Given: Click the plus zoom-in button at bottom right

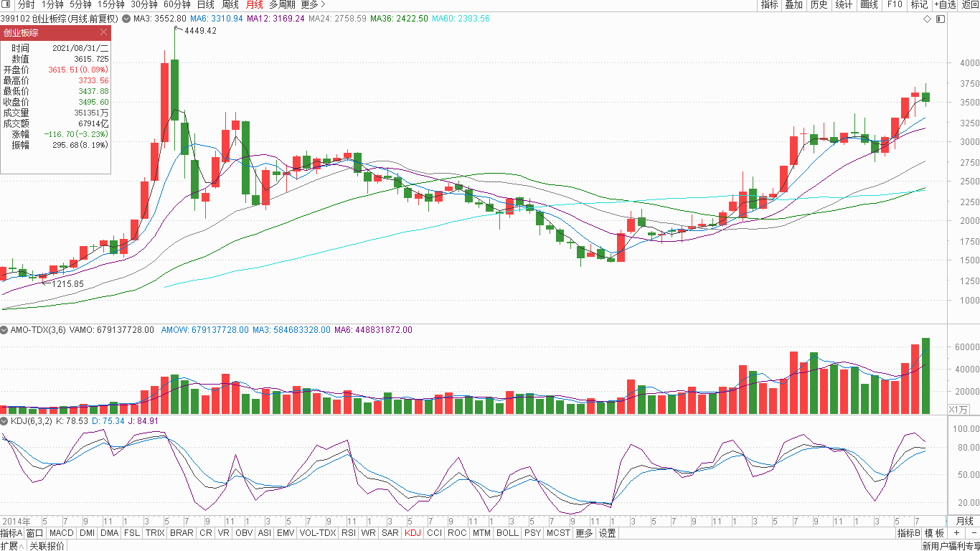Looking at the screenshot, I should tap(956, 534).
